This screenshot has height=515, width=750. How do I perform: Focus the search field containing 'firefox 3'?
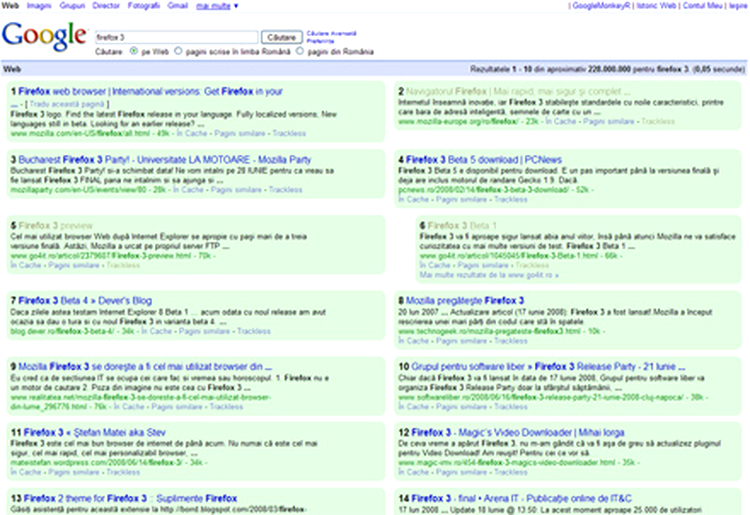pyautogui.click(x=176, y=37)
